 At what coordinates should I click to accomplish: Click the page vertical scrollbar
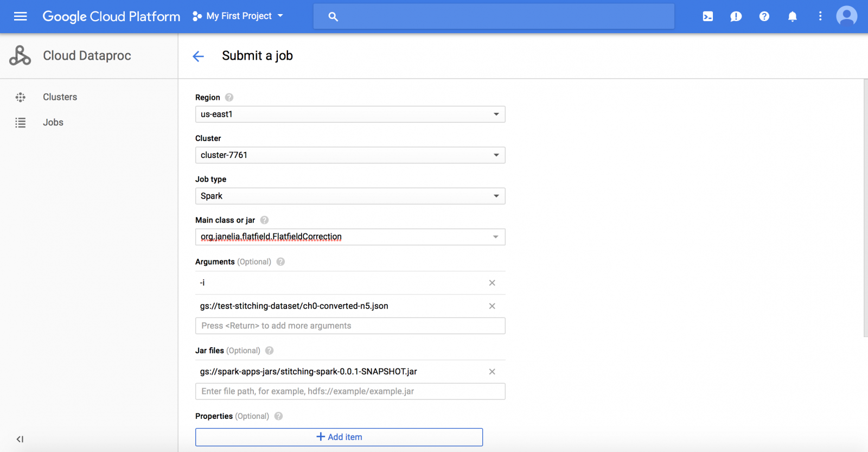[865, 208]
